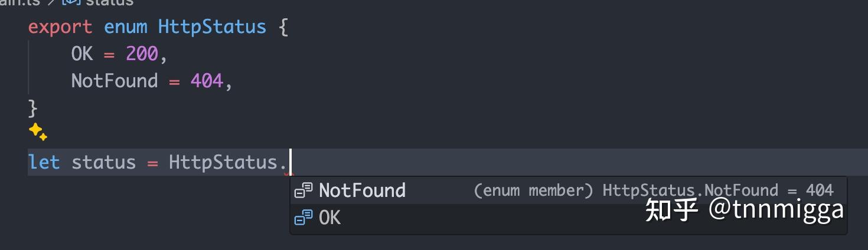
Task: Click HttpStatus on the let statement line
Action: click(223, 162)
